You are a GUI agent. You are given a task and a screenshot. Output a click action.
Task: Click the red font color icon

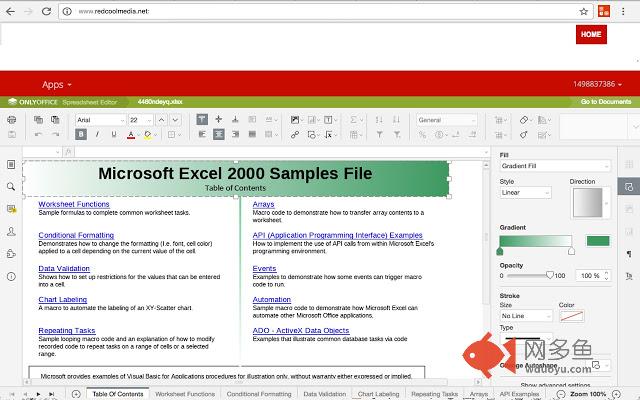coord(131,135)
